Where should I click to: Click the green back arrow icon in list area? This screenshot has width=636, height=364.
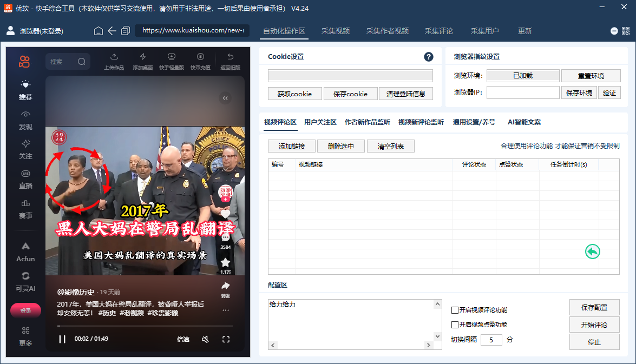click(592, 252)
